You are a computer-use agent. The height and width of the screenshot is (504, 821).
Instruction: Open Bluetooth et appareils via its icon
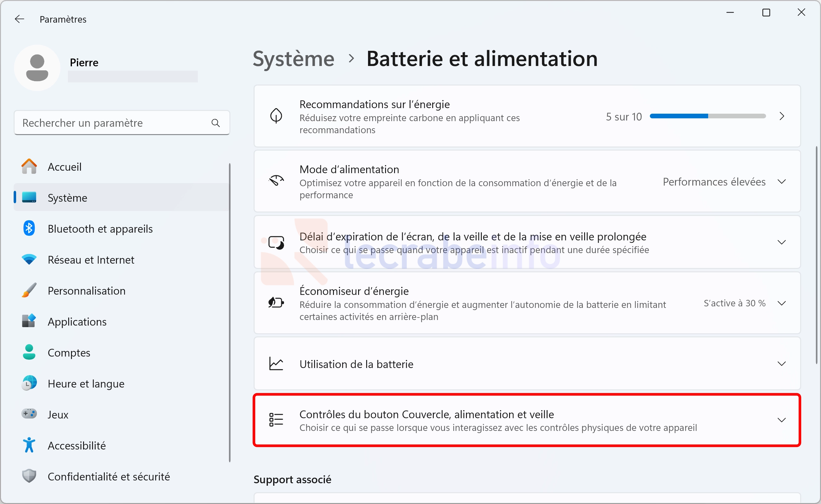tap(29, 229)
